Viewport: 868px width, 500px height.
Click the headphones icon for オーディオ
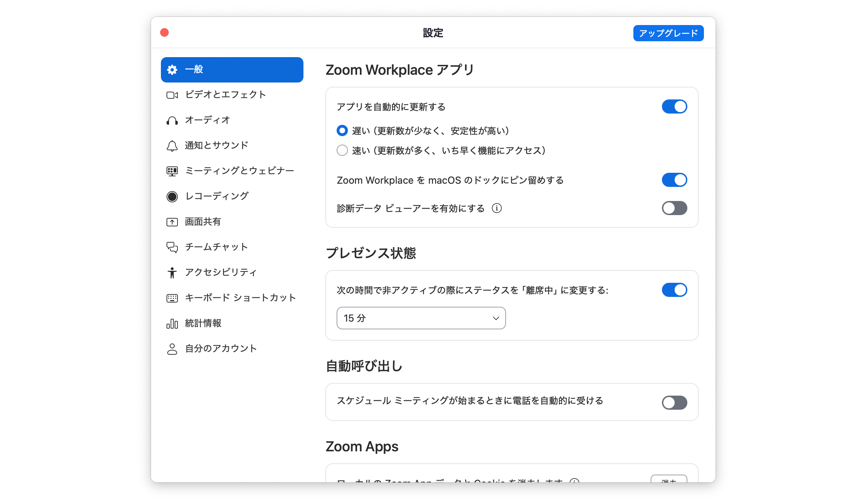pos(172,121)
